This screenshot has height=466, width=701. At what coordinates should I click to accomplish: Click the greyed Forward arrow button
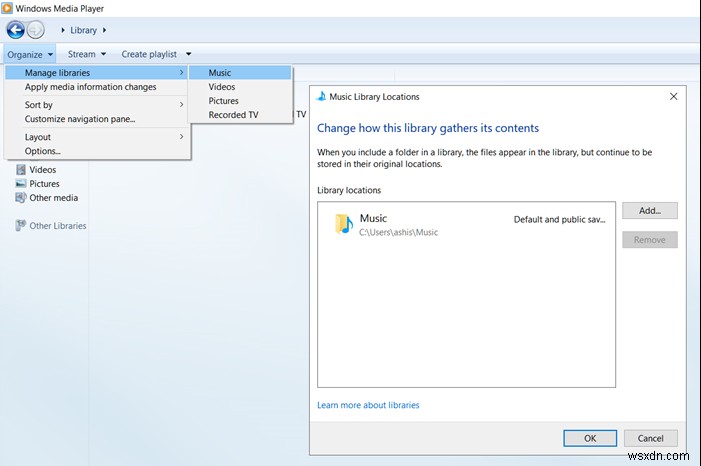tap(35, 30)
